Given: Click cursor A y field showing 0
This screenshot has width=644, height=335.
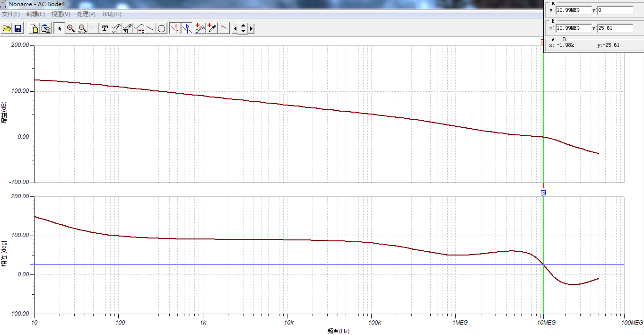Looking at the screenshot, I should coord(616,10).
